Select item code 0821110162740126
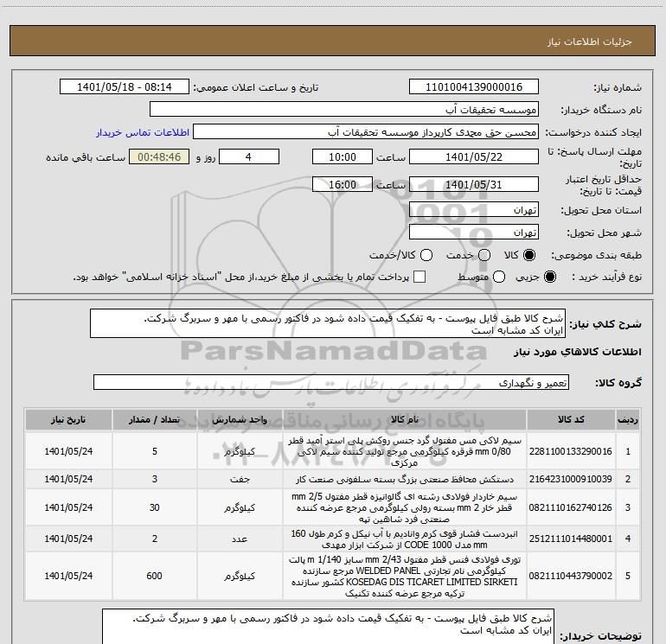Image resolution: width=666 pixels, height=644 pixels. tap(571, 507)
